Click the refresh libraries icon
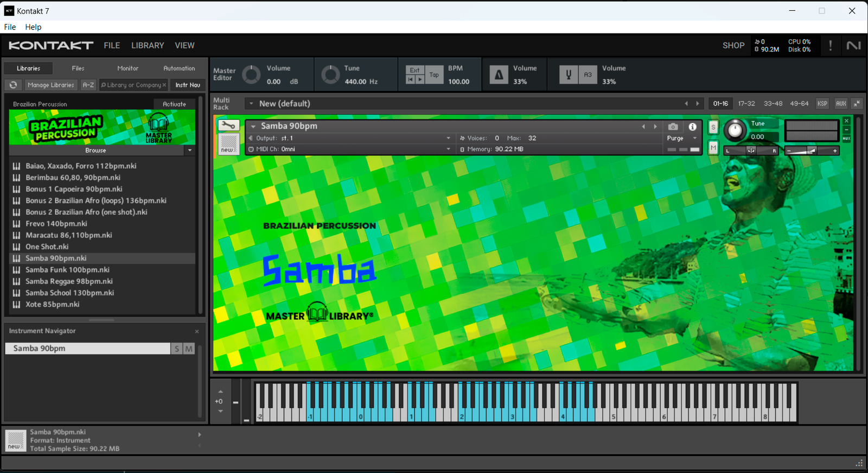Screen dimensions: 868x473 point(14,85)
